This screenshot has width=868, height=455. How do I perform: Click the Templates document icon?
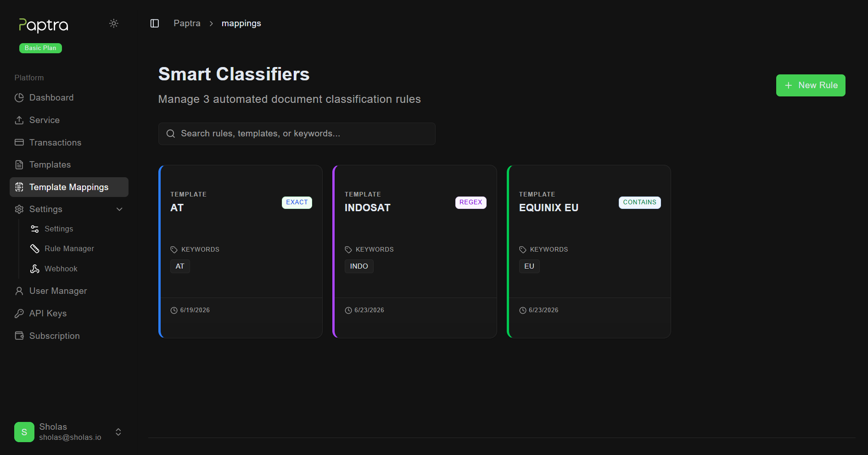click(x=19, y=165)
